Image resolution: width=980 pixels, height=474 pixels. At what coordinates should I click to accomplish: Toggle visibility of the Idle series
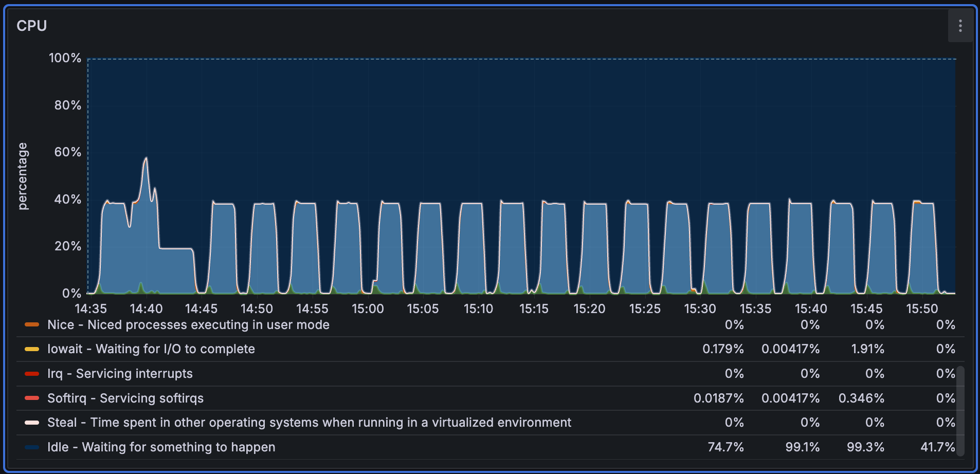[x=161, y=447]
